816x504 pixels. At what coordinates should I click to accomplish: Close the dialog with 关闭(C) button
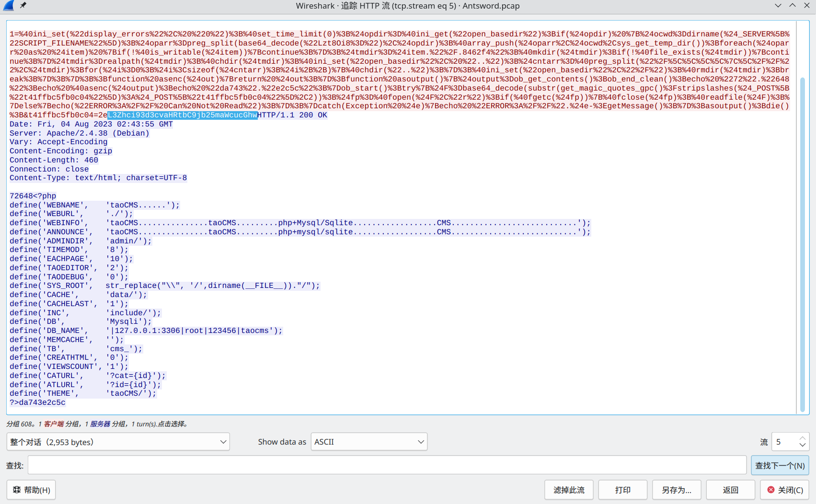785,490
